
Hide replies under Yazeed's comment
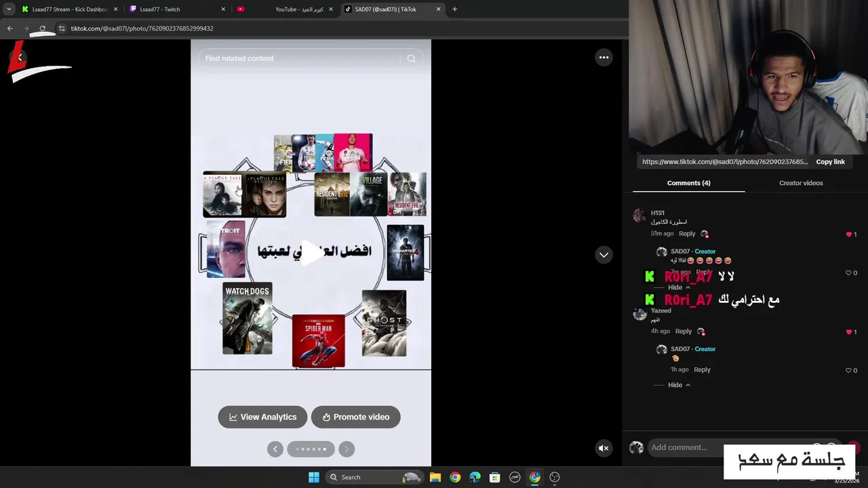click(x=679, y=385)
